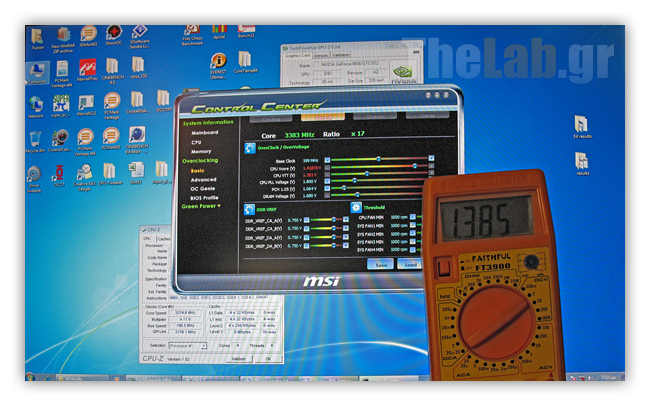650x406 pixels.
Task: Click the Save button in Control Center
Action: click(381, 264)
